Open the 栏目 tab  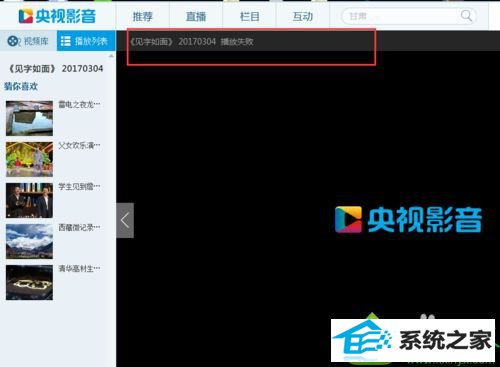[x=249, y=16]
